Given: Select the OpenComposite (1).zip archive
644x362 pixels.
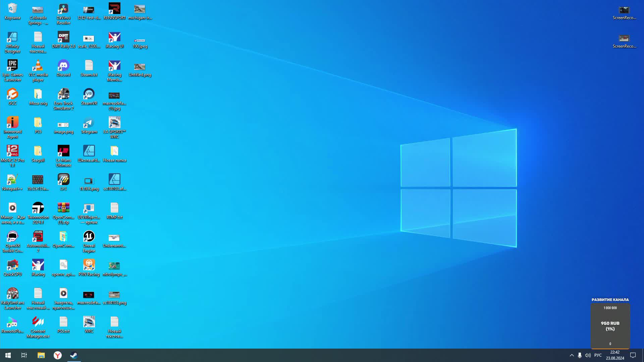Looking at the screenshot, I should tap(63, 214).
